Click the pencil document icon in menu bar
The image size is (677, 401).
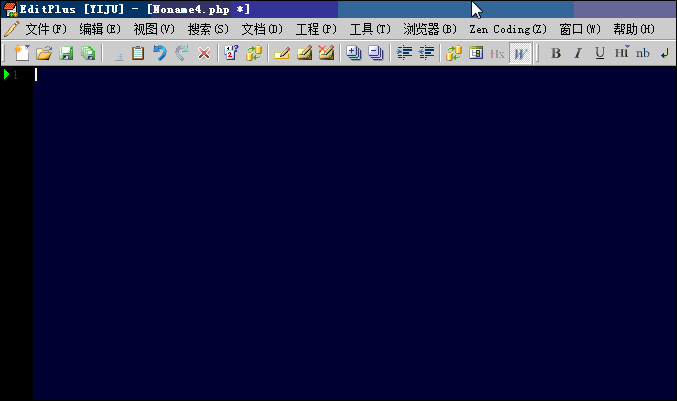[11, 29]
